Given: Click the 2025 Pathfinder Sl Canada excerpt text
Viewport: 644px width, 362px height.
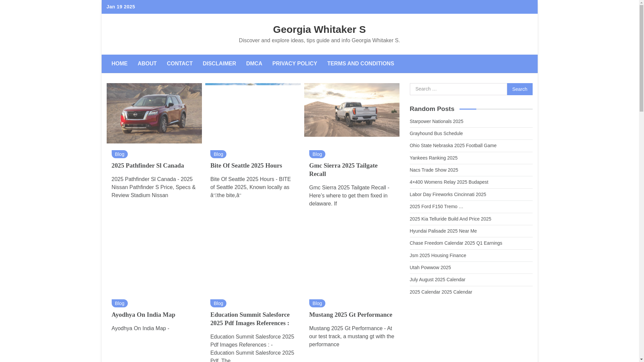Looking at the screenshot, I should (153, 187).
